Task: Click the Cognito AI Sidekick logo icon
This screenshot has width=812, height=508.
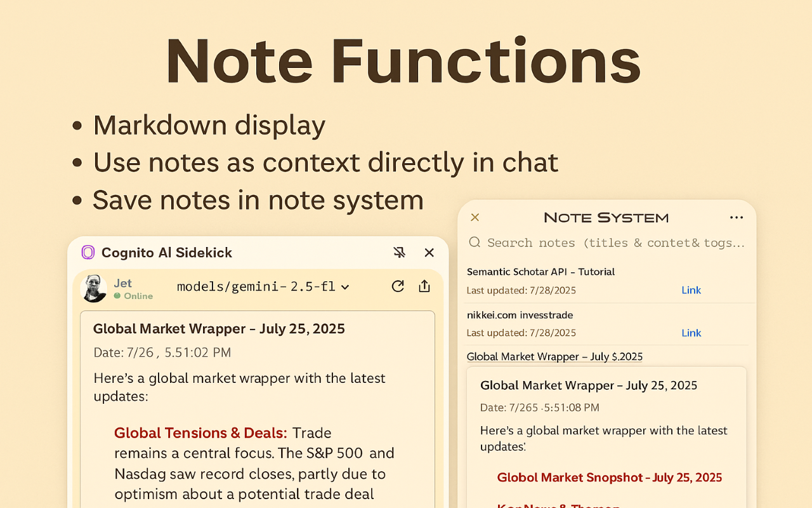Action: [x=88, y=253]
